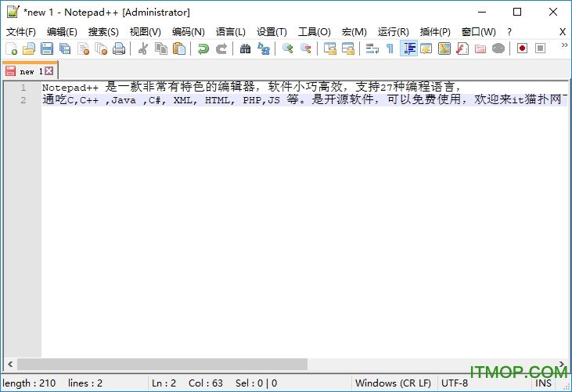Redo action with the gray arrow icon
This screenshot has width=572, height=392.
click(x=221, y=49)
